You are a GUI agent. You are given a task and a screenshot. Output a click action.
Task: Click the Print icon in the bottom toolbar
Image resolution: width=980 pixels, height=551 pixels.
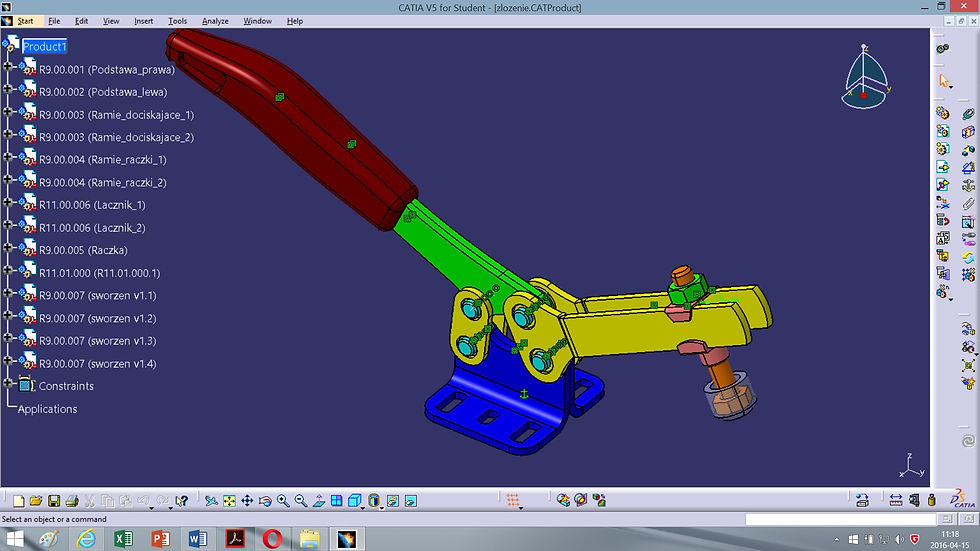pos(72,500)
